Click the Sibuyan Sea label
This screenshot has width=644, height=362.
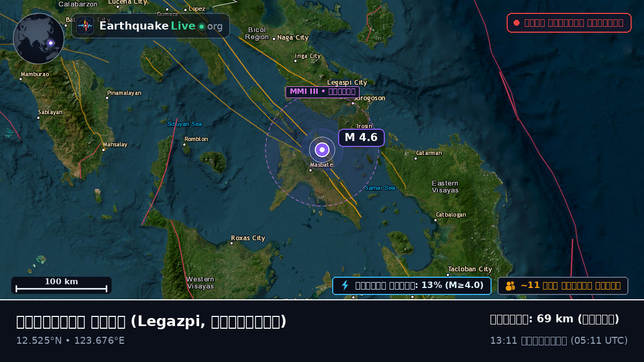tap(185, 124)
